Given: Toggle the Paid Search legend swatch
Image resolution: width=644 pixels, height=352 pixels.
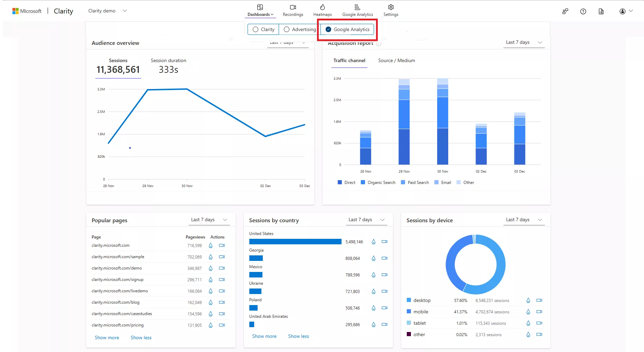Looking at the screenshot, I should pos(403,183).
